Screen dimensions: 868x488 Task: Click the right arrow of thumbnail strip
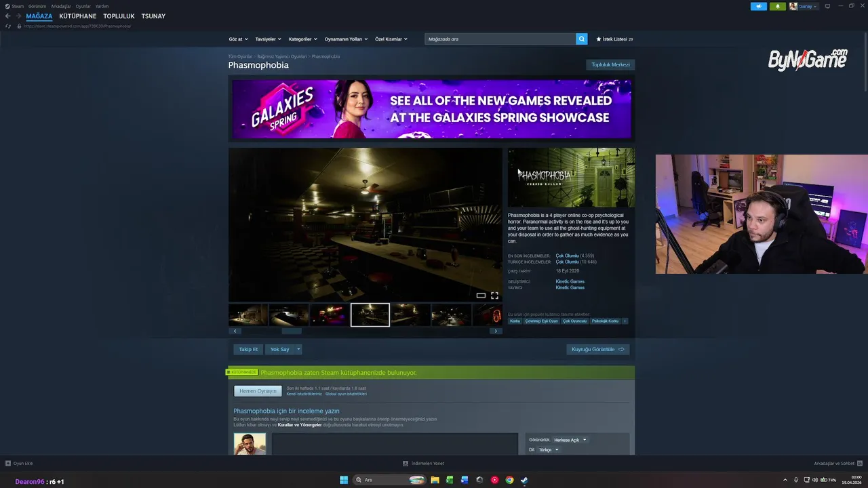click(496, 331)
